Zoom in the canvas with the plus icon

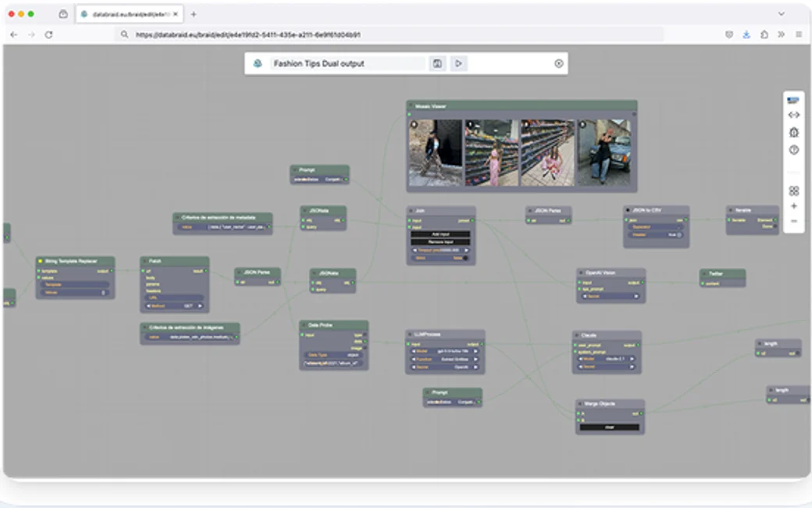pos(794,206)
